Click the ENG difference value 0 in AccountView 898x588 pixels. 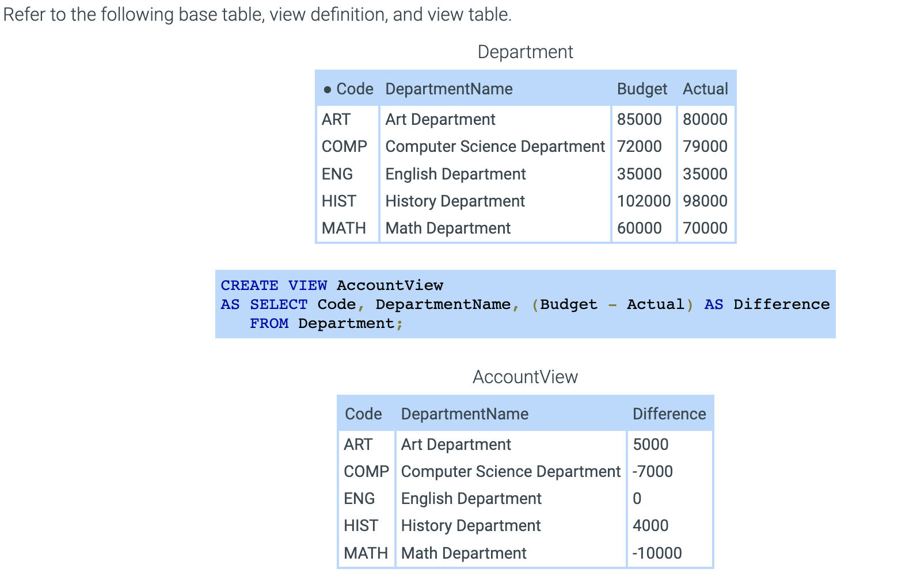(x=636, y=498)
